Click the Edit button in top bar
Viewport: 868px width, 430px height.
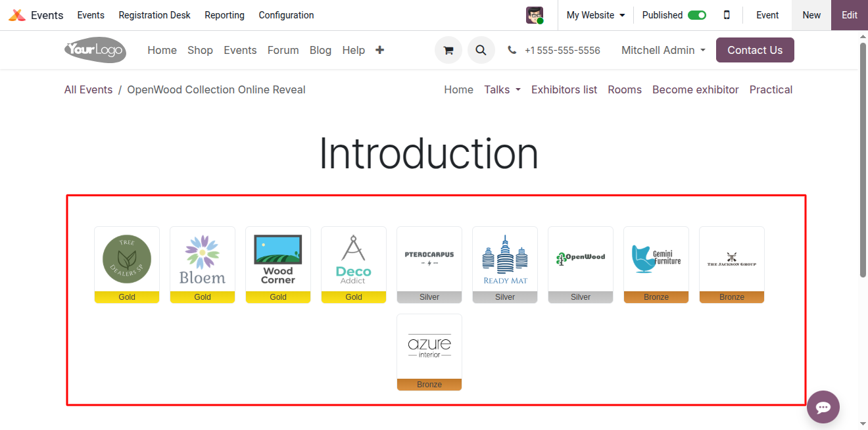849,15
